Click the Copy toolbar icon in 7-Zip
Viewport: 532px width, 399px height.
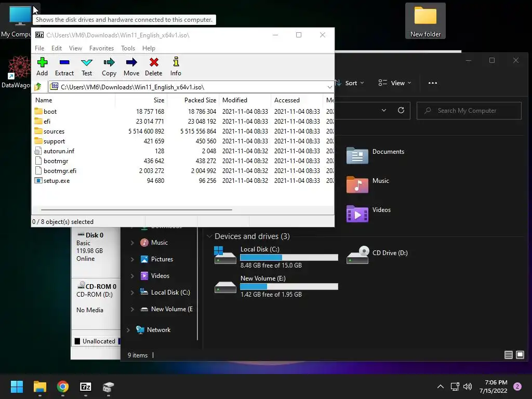tap(109, 66)
